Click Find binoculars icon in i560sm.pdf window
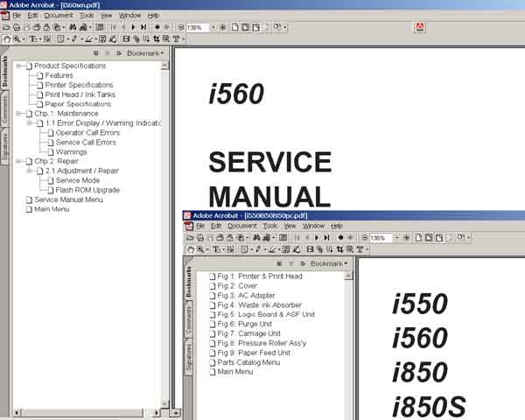The width and height of the screenshot is (525, 420). [73, 27]
